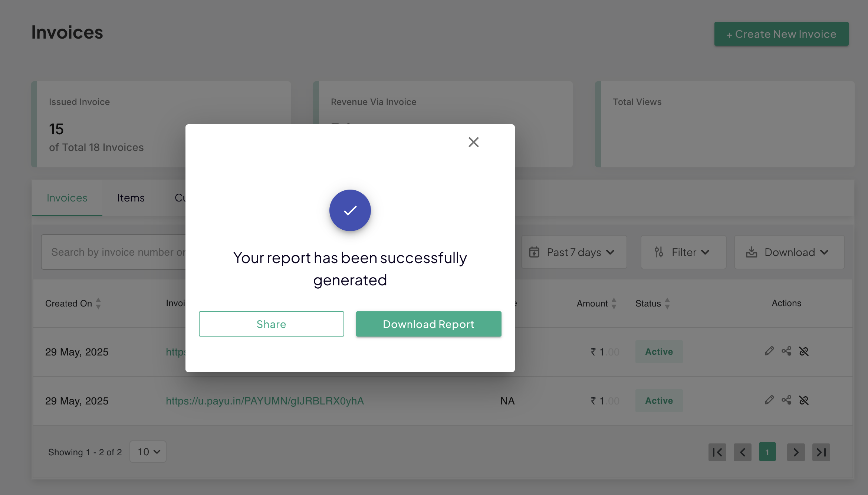Deactivate link of first invoice row
Viewport: 868px width, 495px height.
click(804, 351)
